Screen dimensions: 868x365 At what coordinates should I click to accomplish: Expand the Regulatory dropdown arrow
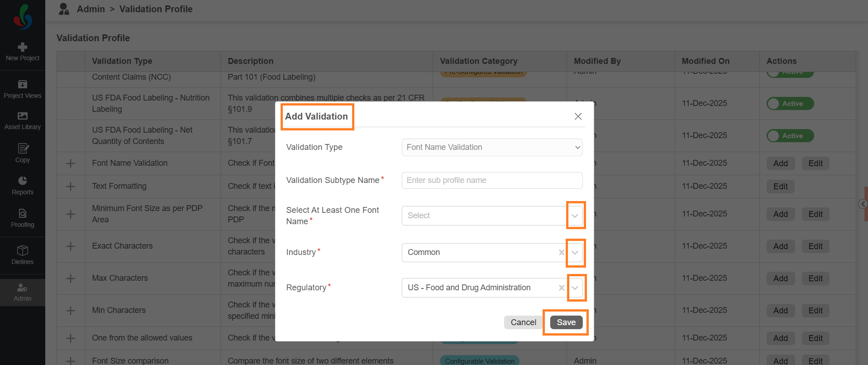coord(575,288)
